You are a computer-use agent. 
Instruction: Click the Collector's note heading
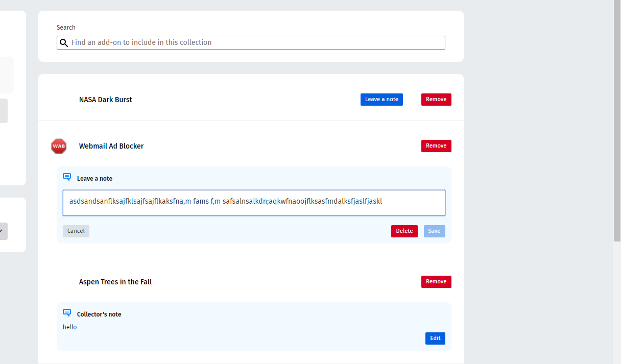[99, 314]
